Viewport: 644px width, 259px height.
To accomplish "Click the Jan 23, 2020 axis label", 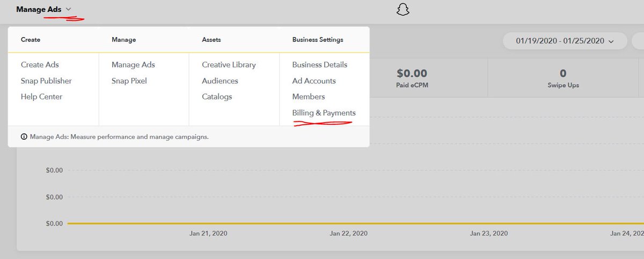I will (489, 233).
